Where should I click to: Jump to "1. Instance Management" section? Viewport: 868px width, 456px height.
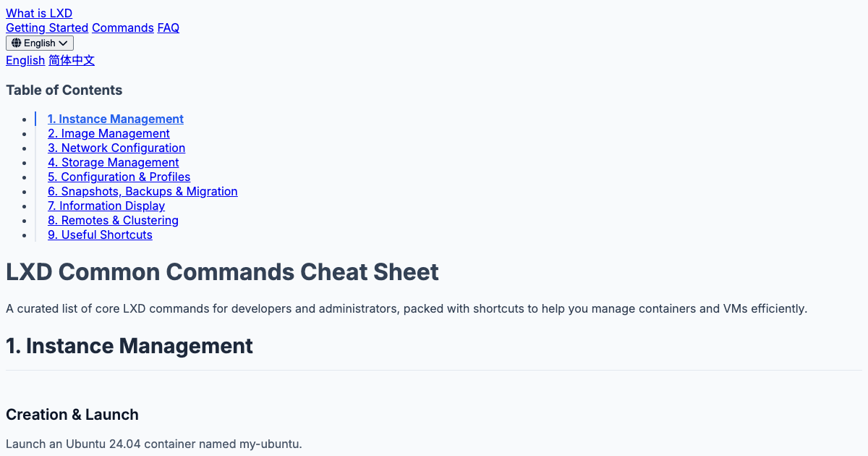(x=115, y=119)
